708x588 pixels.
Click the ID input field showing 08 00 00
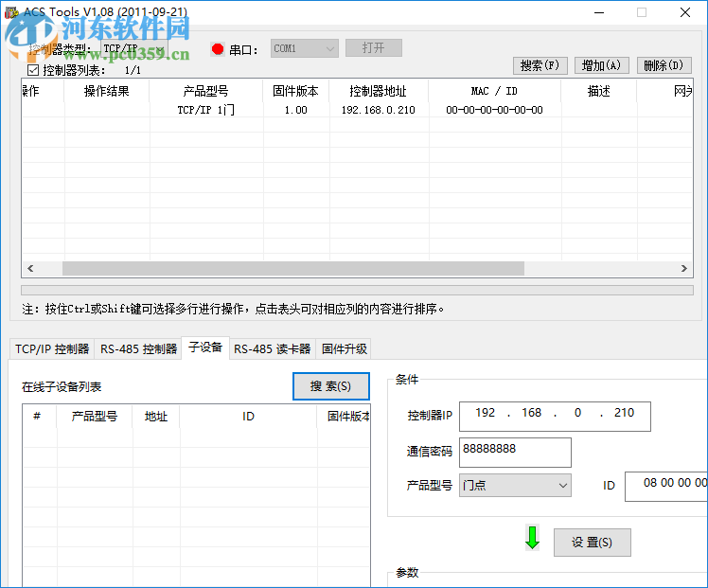coord(666,486)
